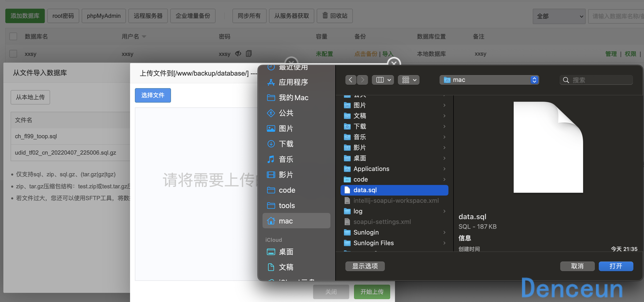Toggle the select-all databases checkbox
The image size is (644, 302).
point(13,37)
